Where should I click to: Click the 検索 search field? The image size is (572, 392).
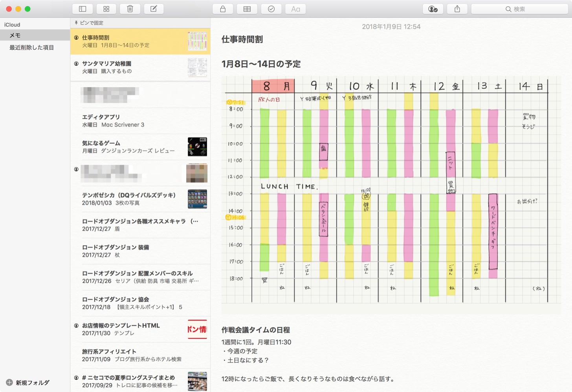coord(519,9)
